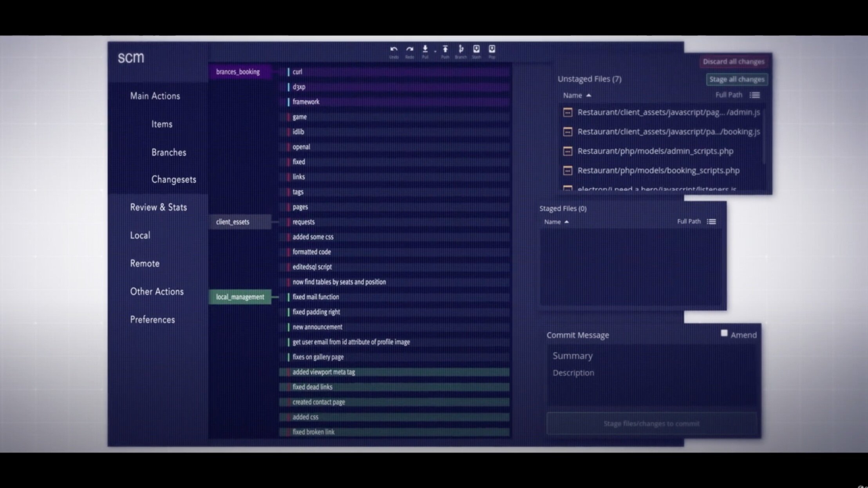Open the Pull dropdown arrow
This screenshot has height=488, width=868.
coord(435,51)
